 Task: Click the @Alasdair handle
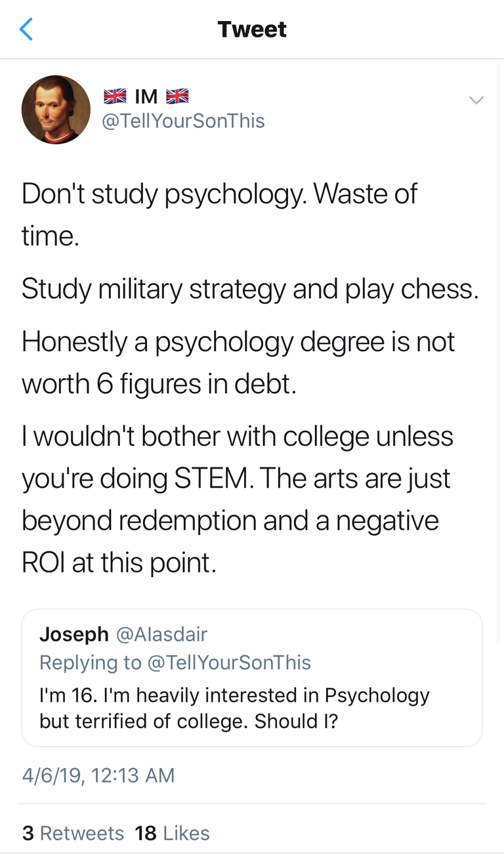(x=161, y=634)
